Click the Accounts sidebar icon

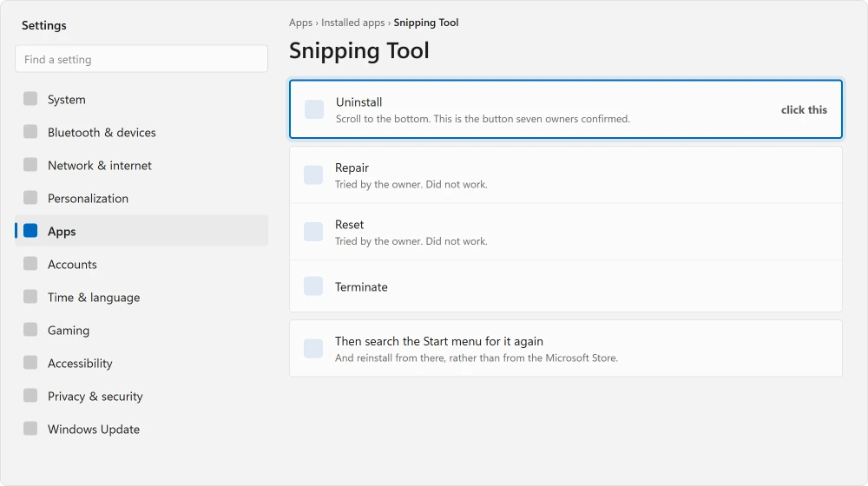[x=30, y=264]
